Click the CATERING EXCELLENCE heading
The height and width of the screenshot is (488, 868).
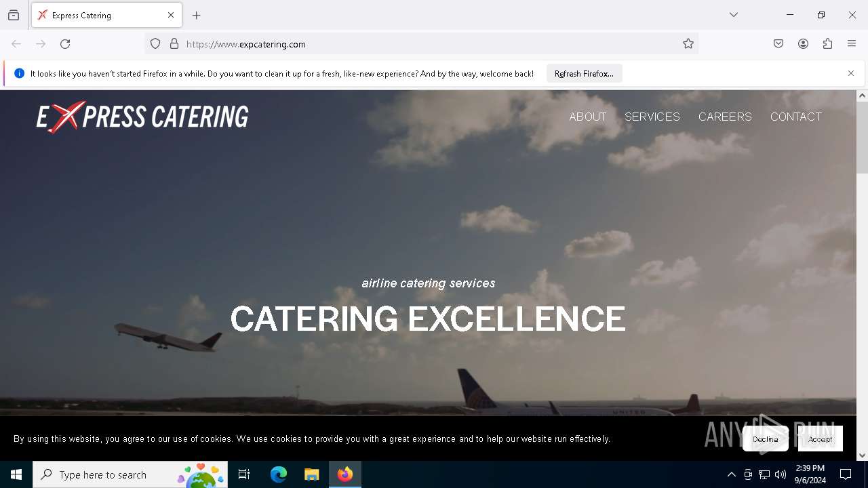pos(428,319)
